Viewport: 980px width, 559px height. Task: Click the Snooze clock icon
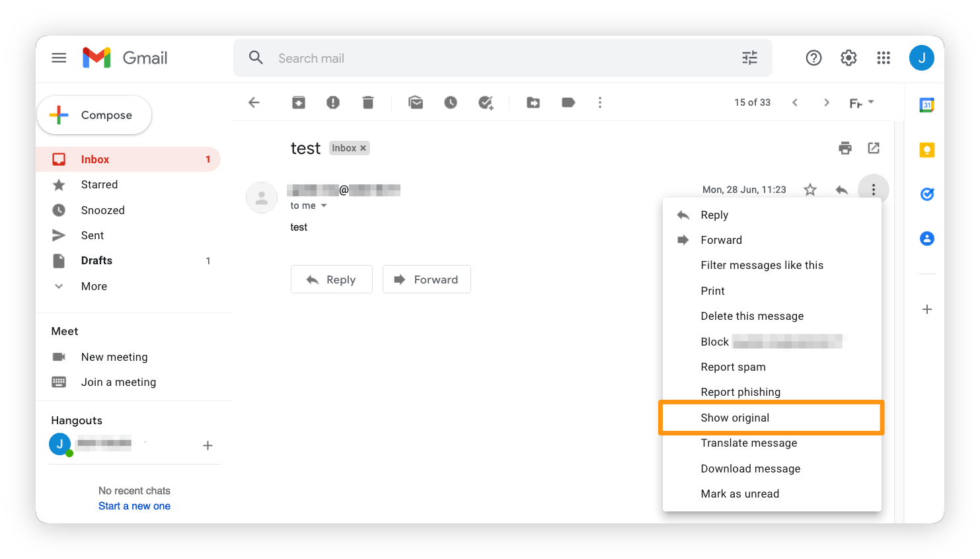pos(451,102)
